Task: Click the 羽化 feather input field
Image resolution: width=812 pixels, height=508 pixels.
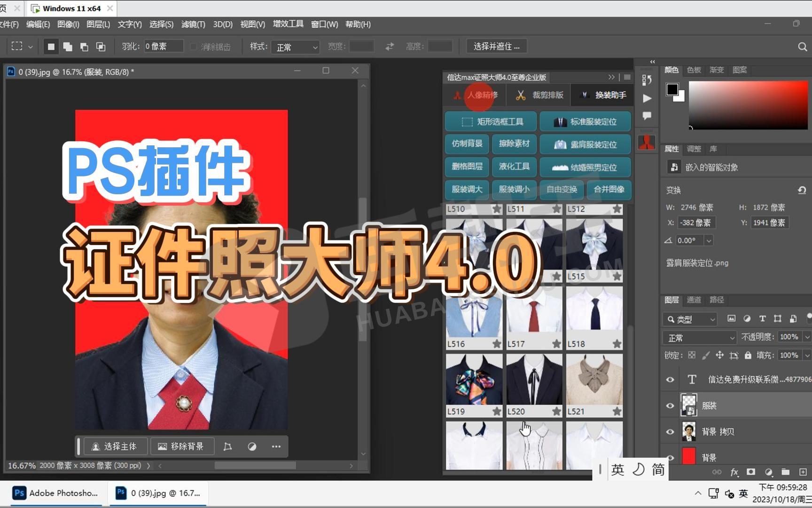Action: pos(164,46)
